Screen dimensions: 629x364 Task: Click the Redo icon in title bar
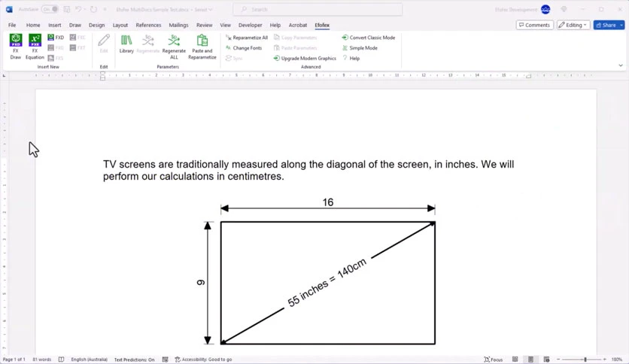(x=93, y=9)
